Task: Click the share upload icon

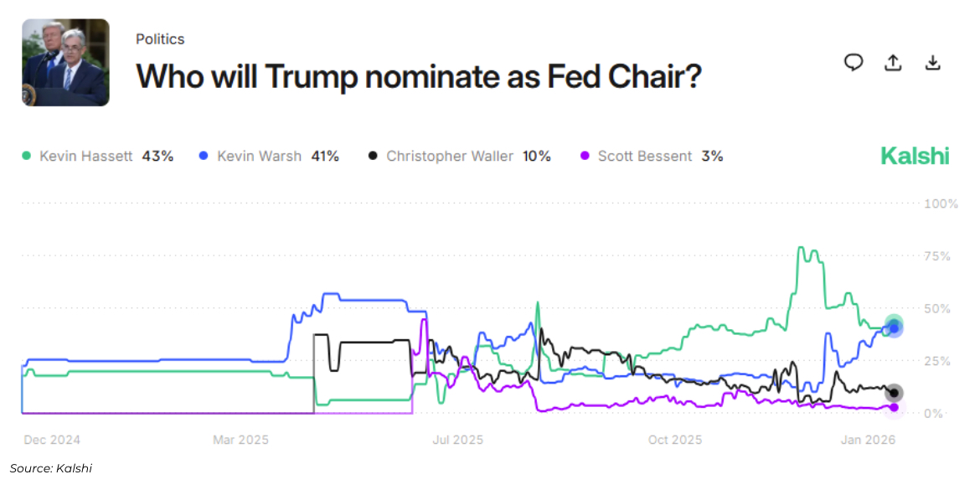Action: pos(893,63)
